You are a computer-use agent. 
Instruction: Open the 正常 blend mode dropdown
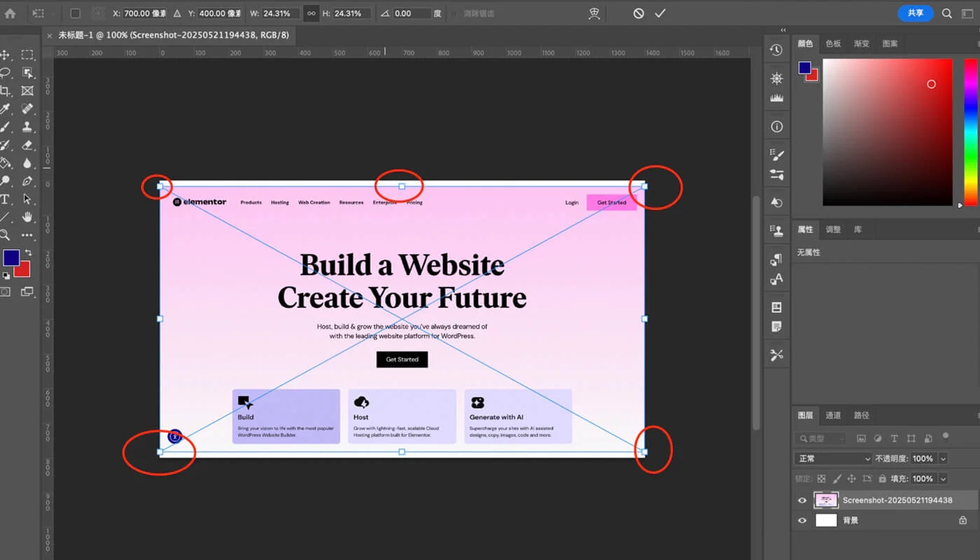pyautogui.click(x=832, y=458)
